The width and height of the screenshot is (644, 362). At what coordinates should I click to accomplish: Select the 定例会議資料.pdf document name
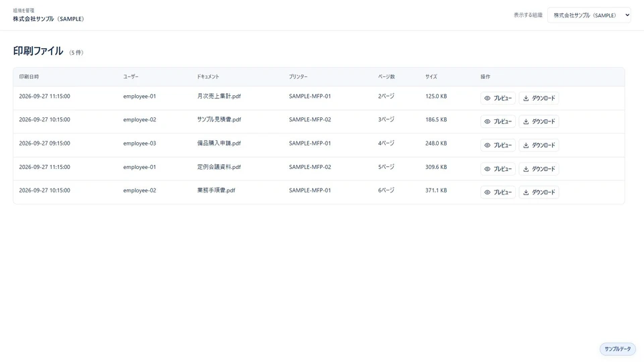(219, 167)
